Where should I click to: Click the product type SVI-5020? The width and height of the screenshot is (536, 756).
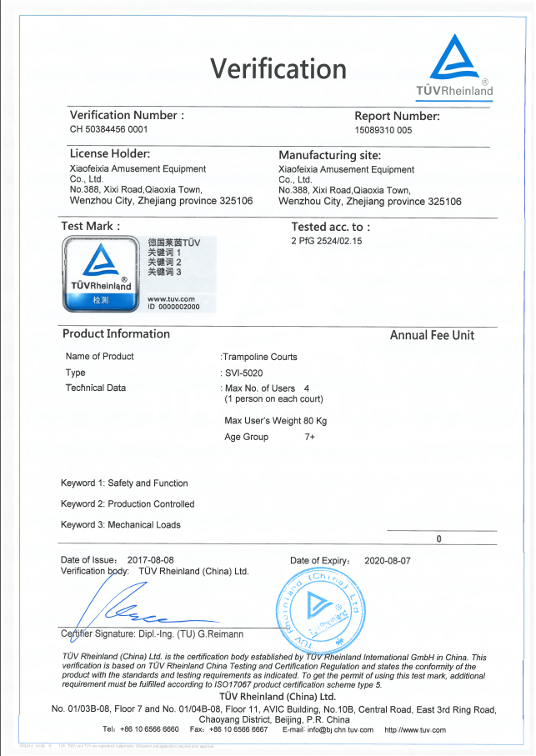point(244,373)
